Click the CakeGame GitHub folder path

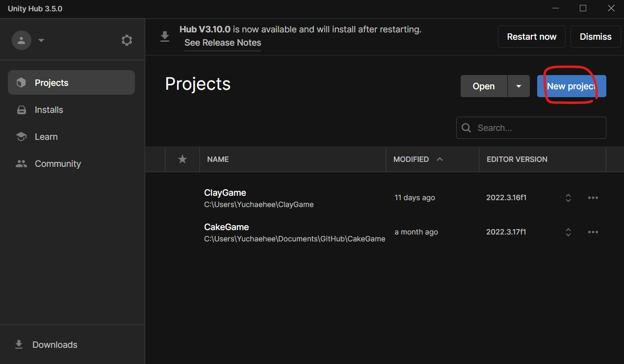tap(295, 239)
